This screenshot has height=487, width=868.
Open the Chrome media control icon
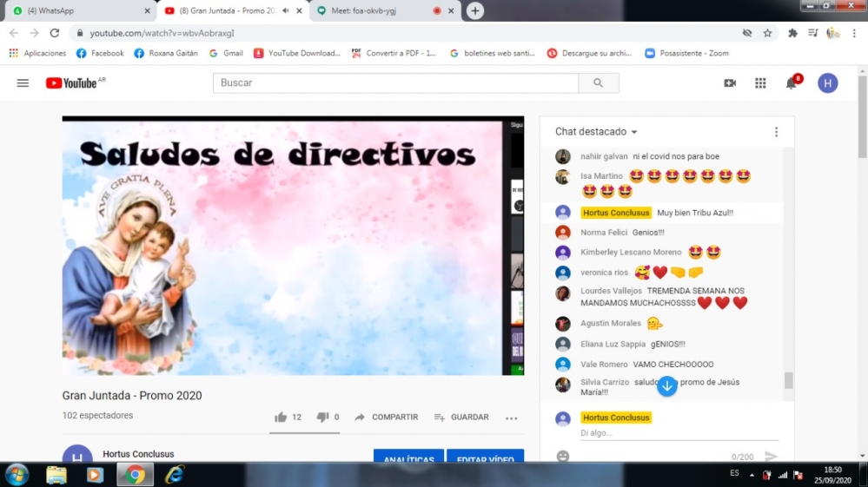[812, 33]
